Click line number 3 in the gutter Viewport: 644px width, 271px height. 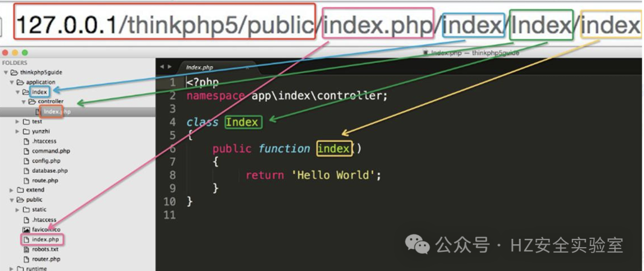[x=172, y=109]
